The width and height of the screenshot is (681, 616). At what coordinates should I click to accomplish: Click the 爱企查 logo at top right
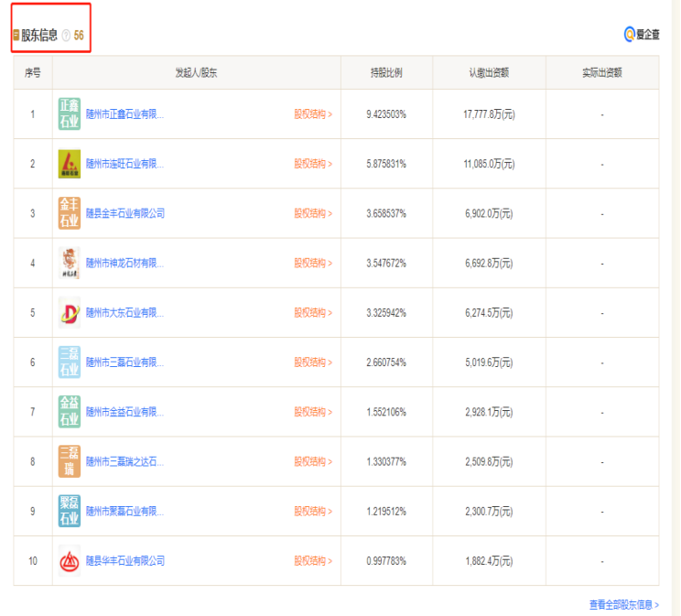point(642,35)
